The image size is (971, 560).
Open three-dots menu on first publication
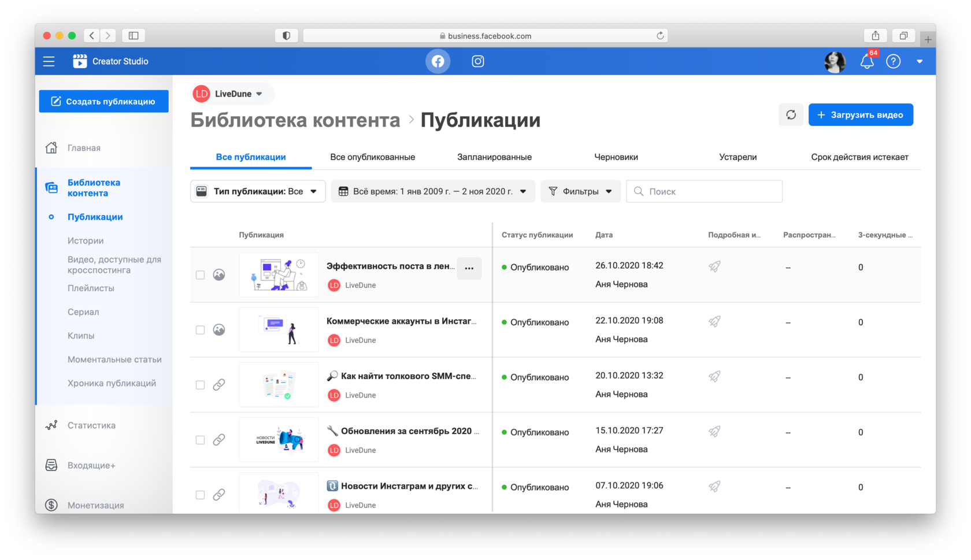pos(469,268)
